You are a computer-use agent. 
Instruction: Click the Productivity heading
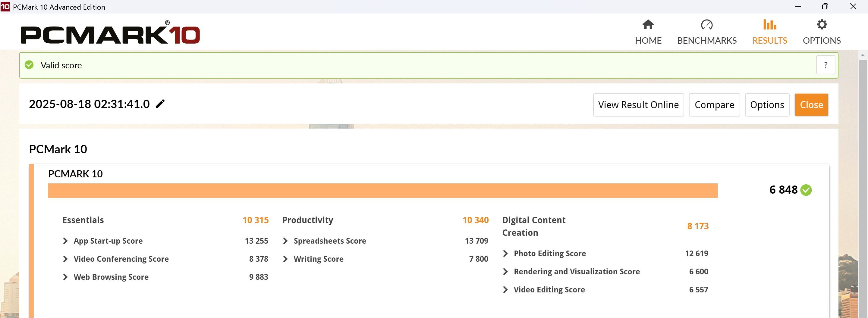[x=308, y=220]
